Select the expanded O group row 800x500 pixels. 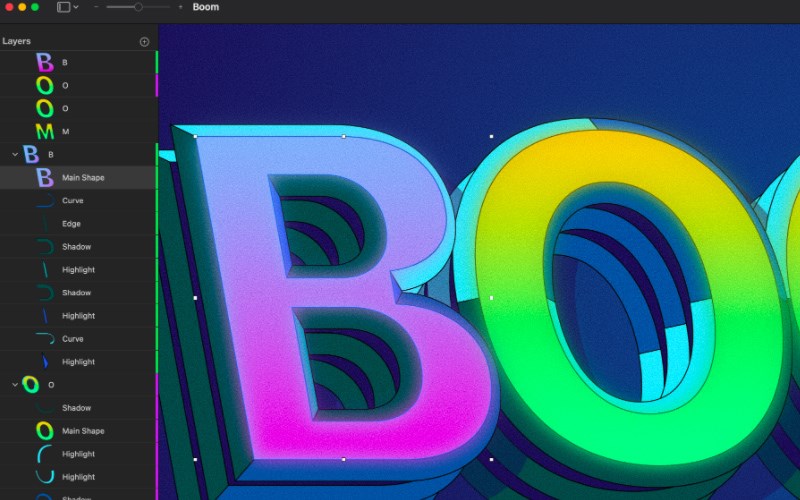79,385
